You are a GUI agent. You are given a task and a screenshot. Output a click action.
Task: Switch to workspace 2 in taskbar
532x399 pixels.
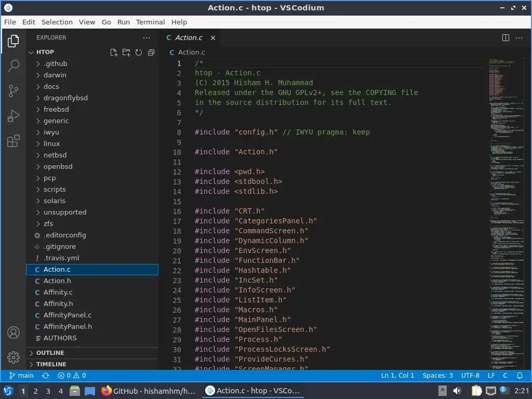(36, 391)
